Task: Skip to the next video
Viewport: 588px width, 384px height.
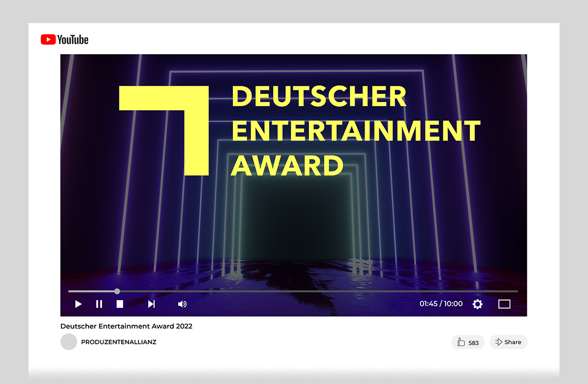Action: (x=152, y=304)
